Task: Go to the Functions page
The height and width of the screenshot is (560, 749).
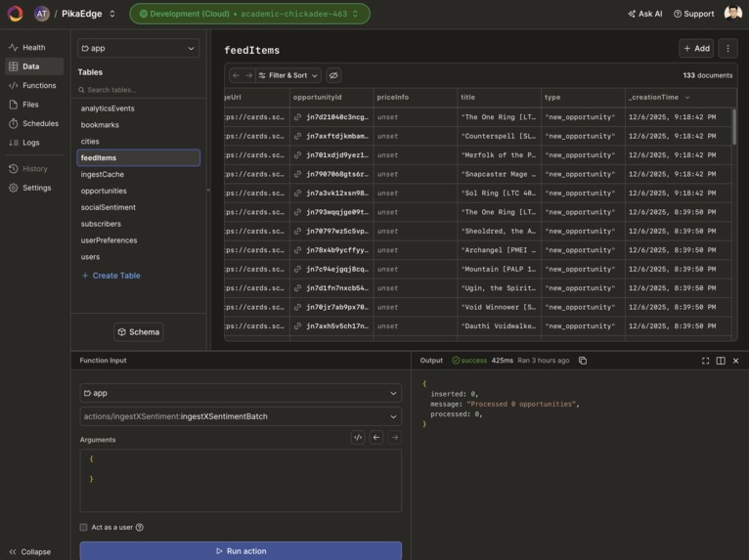Action: (33, 85)
